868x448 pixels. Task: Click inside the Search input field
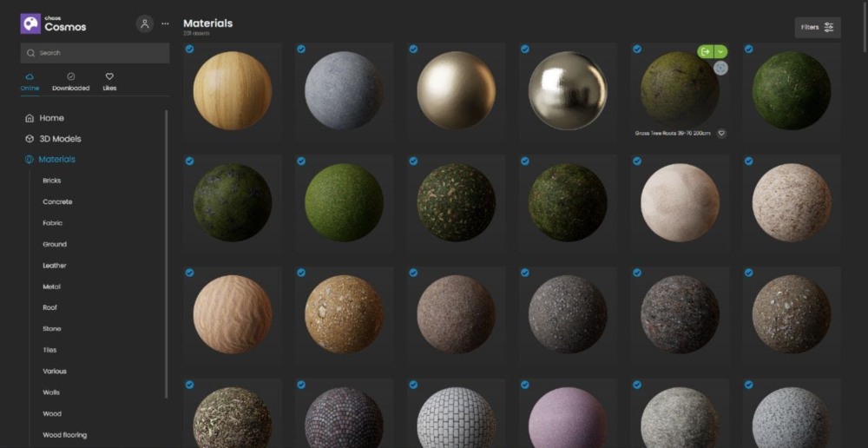point(95,53)
